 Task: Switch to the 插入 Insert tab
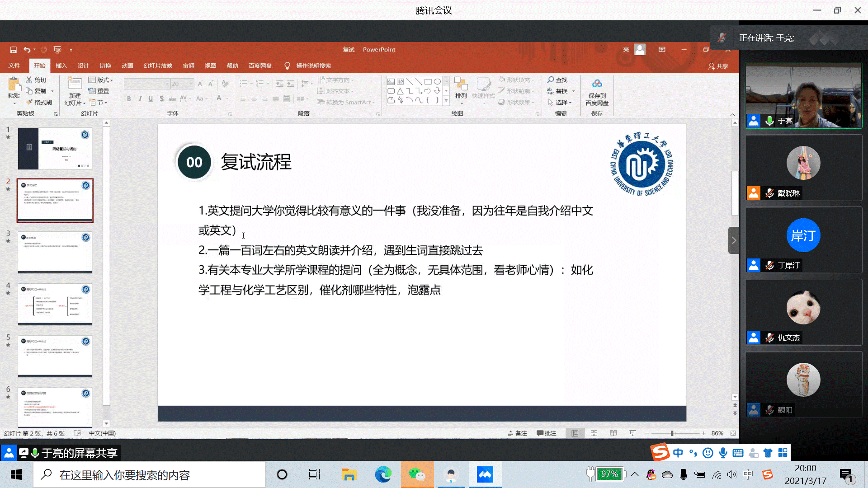[x=61, y=66]
